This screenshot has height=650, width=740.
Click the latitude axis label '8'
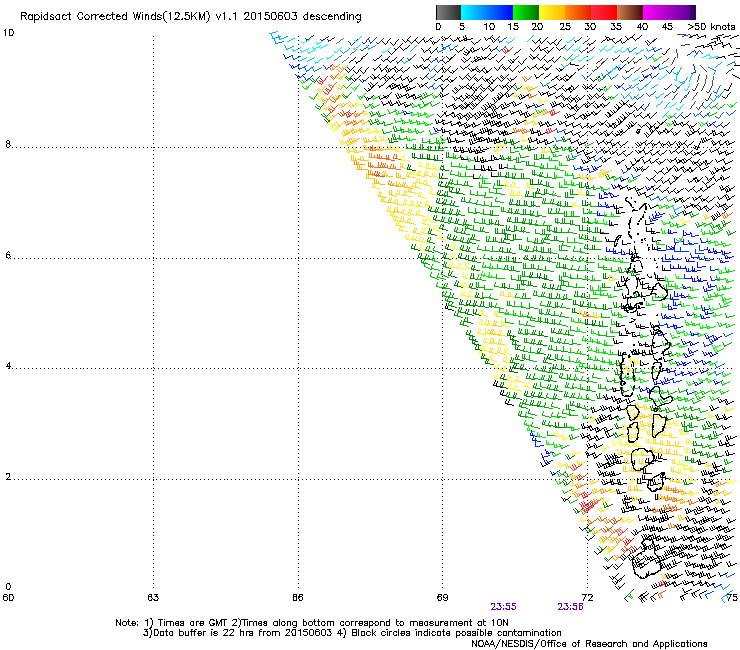[8, 144]
